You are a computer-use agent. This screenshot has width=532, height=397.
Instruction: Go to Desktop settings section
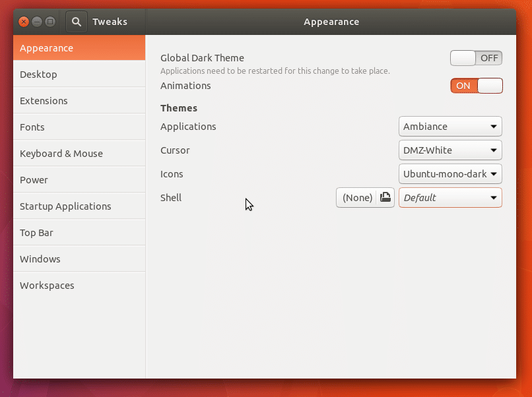click(x=79, y=75)
